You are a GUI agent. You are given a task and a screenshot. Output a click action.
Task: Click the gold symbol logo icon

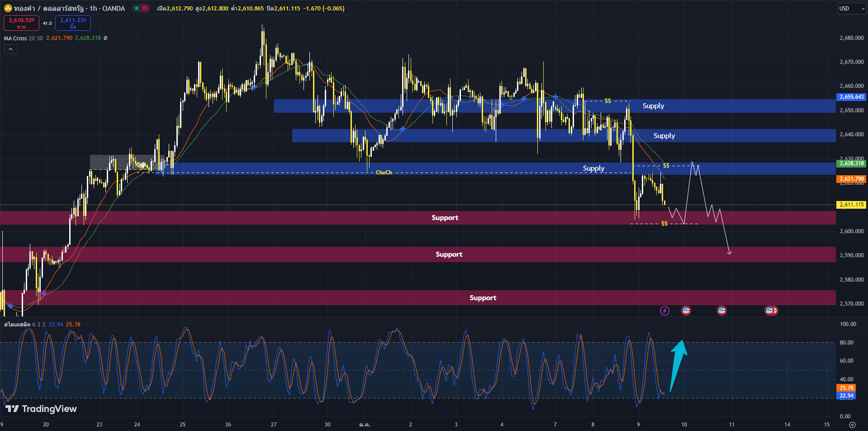(8, 8)
